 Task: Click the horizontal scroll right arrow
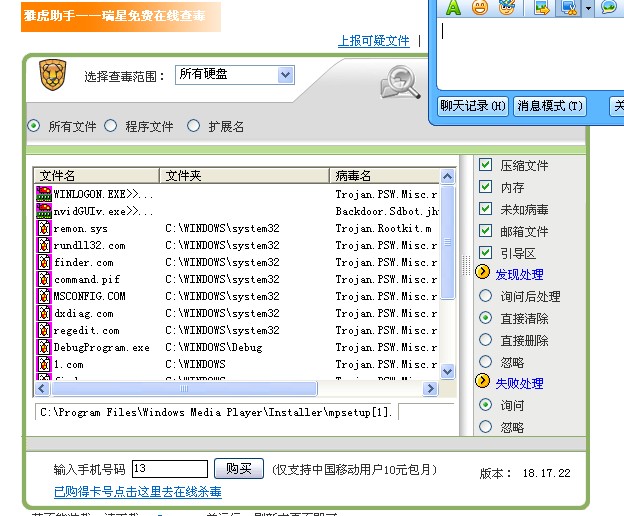pos(430,388)
